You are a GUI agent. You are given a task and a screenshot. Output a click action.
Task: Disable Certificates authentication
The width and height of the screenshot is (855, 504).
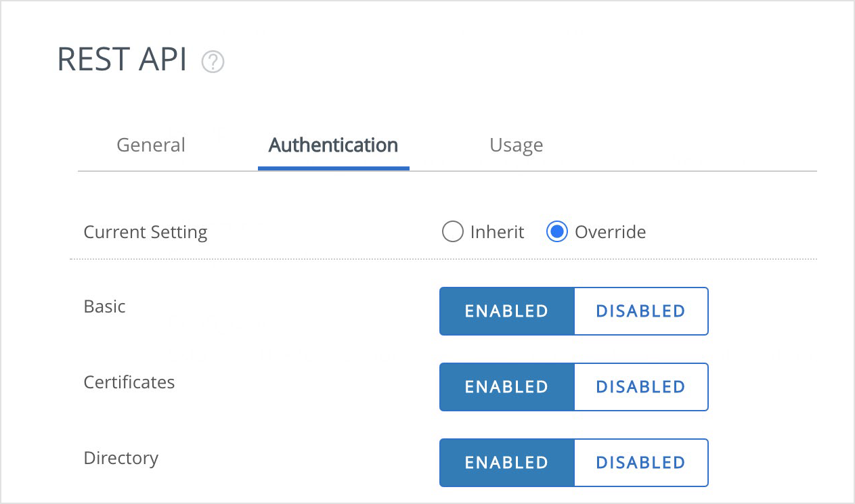(640, 387)
